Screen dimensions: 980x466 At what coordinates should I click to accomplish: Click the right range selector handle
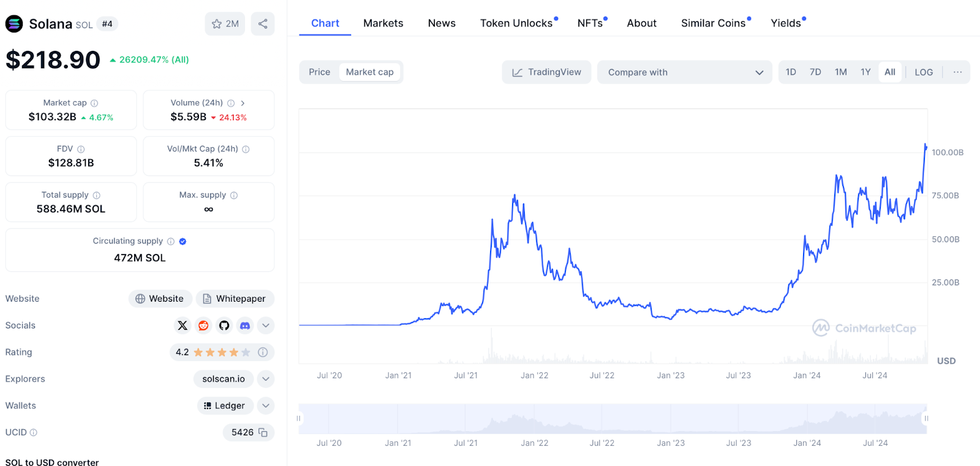pos(926,418)
